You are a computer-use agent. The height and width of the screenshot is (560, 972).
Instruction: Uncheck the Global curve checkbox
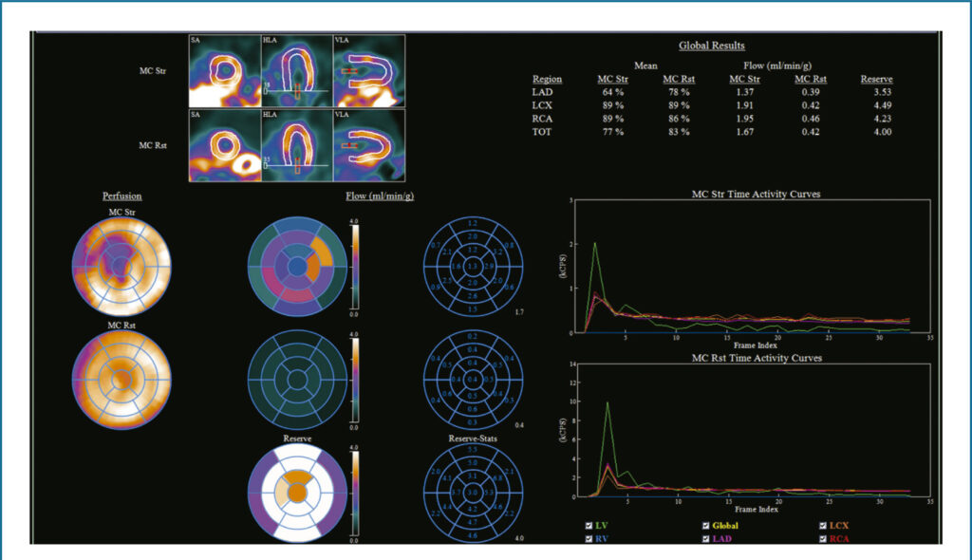click(x=705, y=525)
